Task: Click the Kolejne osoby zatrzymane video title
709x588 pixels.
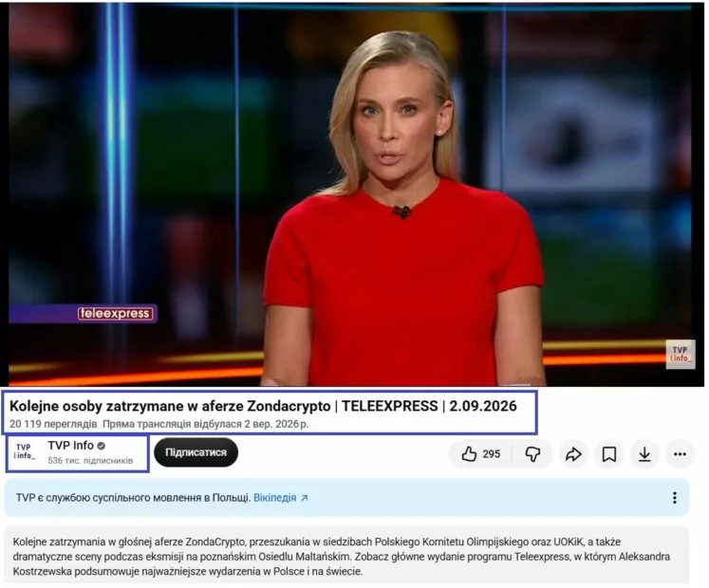Action: (x=263, y=406)
